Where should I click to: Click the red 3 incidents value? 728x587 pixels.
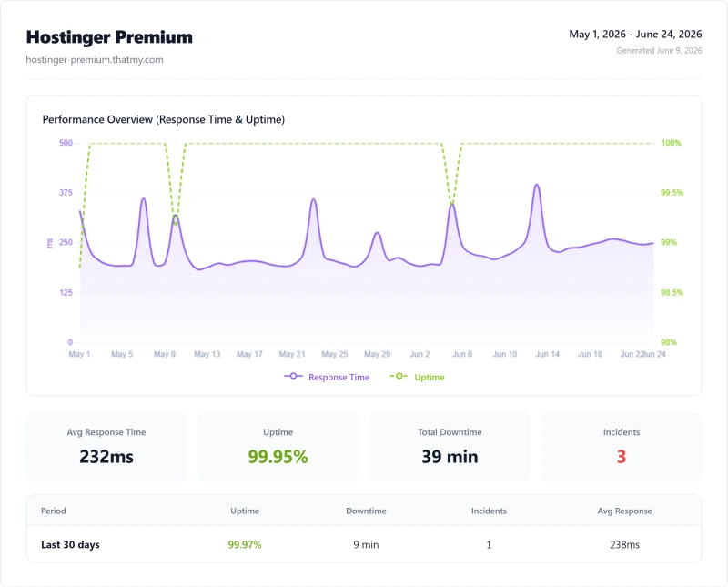pyautogui.click(x=622, y=457)
